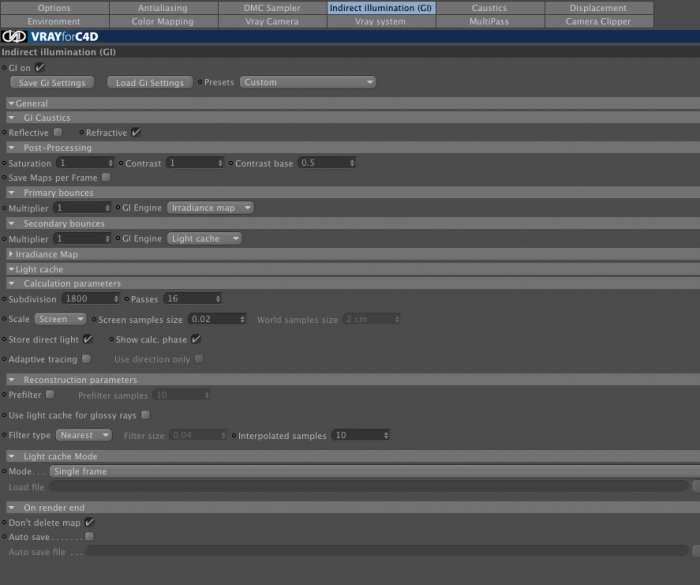Collapse the Primary bounces section
Image resolution: width=700 pixels, height=585 pixels.
[x=12, y=193]
